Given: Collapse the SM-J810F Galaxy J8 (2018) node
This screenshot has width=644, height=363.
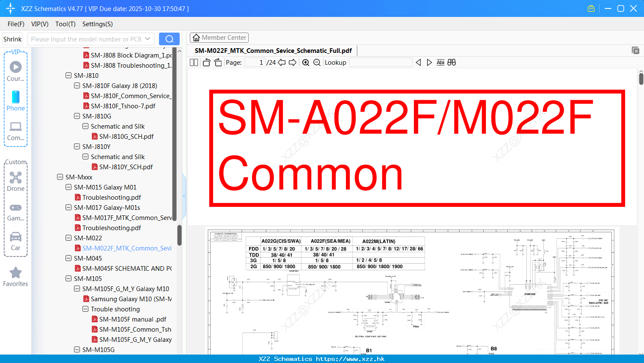Looking at the screenshot, I should pyautogui.click(x=77, y=85).
